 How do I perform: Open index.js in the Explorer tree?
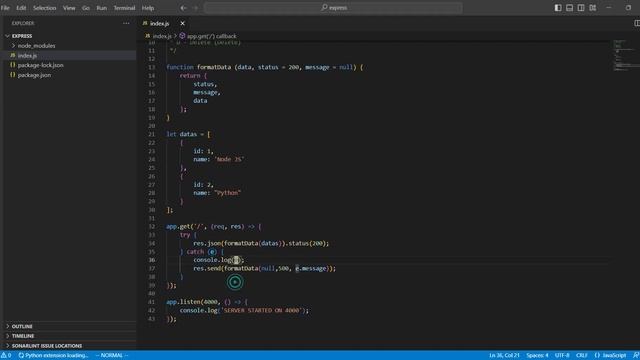[x=27, y=56]
